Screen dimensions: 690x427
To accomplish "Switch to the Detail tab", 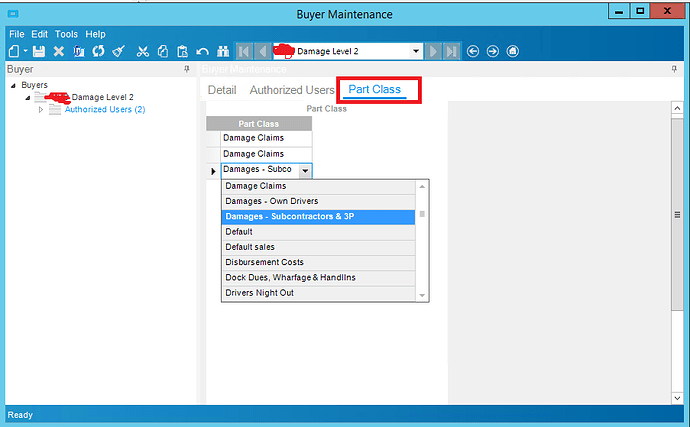I will click(222, 90).
